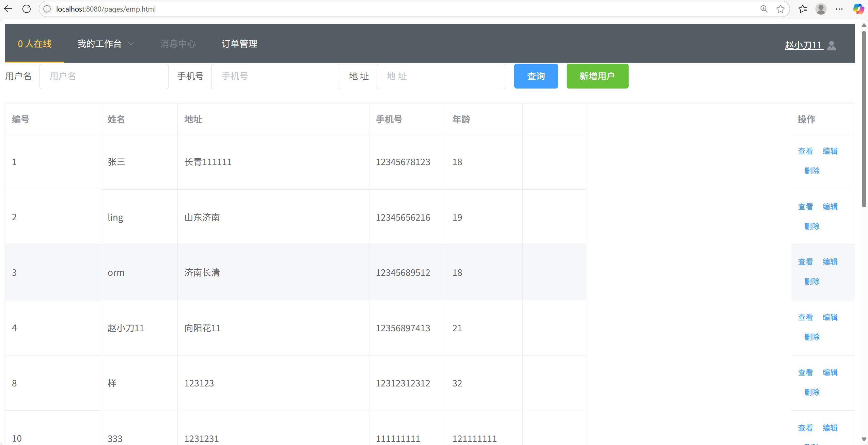Reload the page with refresh icon
Viewport: 868px width, 445px height.
coord(27,9)
